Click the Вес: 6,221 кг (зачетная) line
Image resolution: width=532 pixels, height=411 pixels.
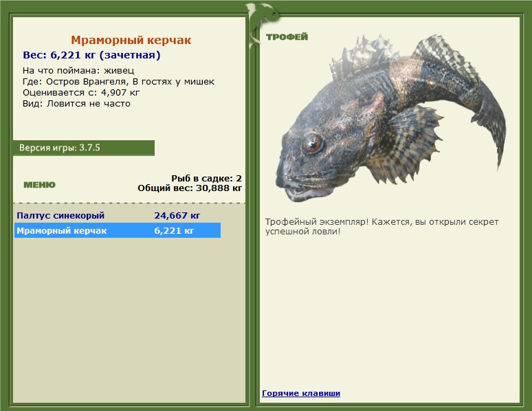pos(91,55)
